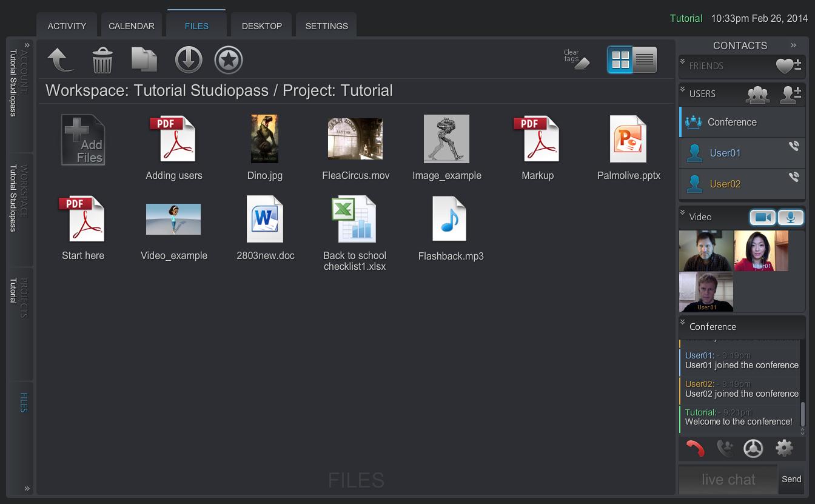Open conference settings gear icon
This screenshot has width=815, height=504.
784,448
